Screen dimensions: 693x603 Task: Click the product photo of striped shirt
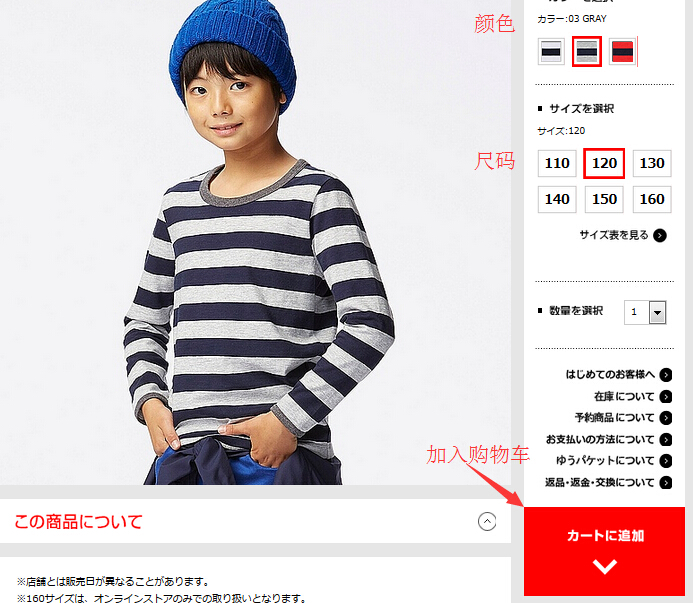(255, 242)
